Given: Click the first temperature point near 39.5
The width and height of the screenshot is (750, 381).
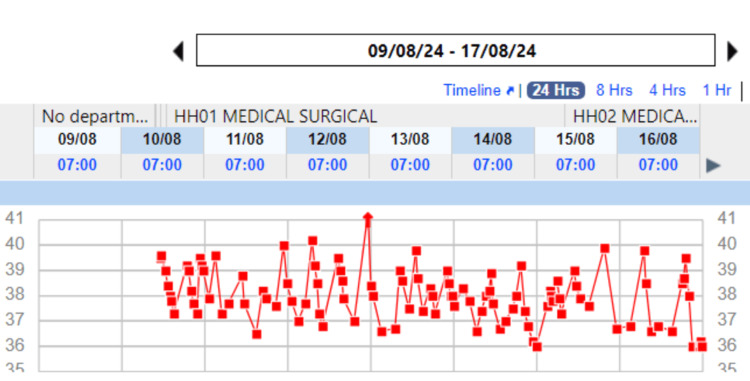Looking at the screenshot, I should [161, 257].
